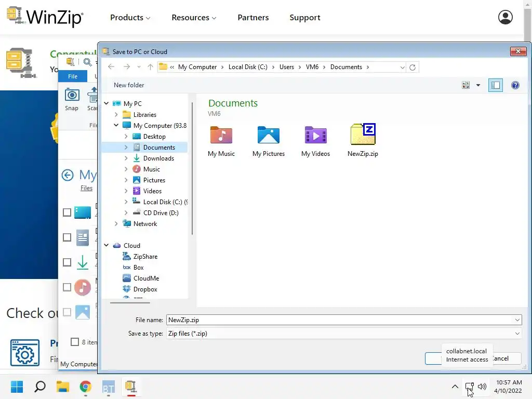Select Documents in the folder tree
532x399 pixels.
point(159,147)
